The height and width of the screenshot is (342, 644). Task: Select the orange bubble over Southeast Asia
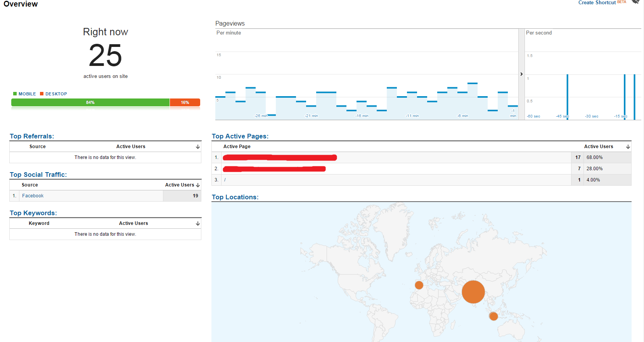click(493, 316)
